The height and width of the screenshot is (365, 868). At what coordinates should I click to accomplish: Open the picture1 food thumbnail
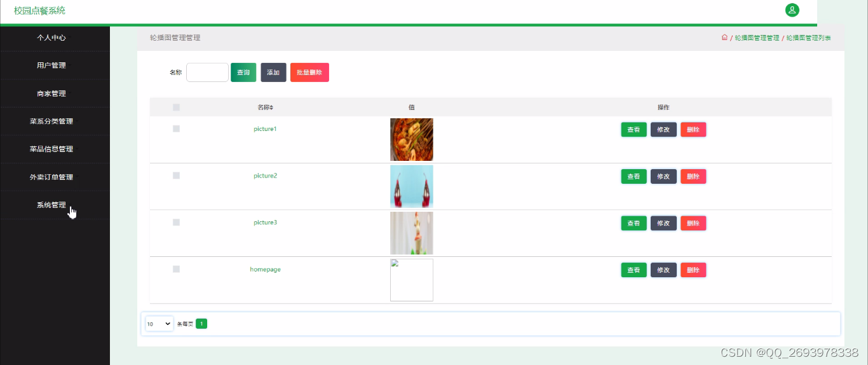pyautogui.click(x=412, y=139)
